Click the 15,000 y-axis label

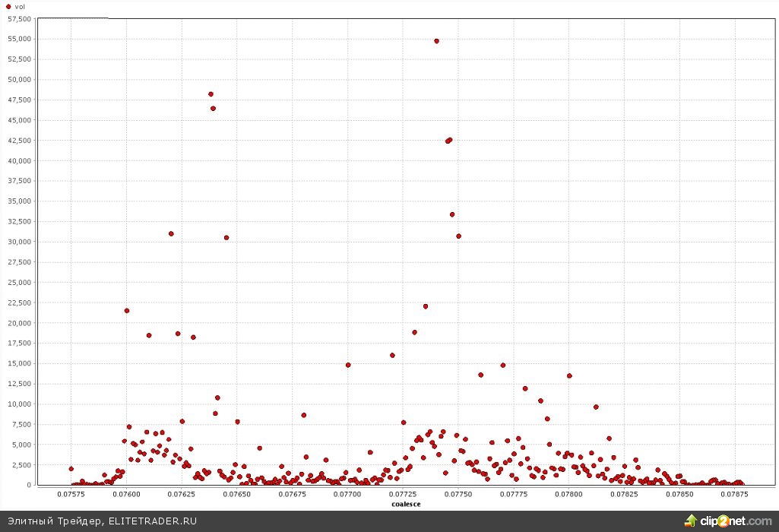[19, 363]
